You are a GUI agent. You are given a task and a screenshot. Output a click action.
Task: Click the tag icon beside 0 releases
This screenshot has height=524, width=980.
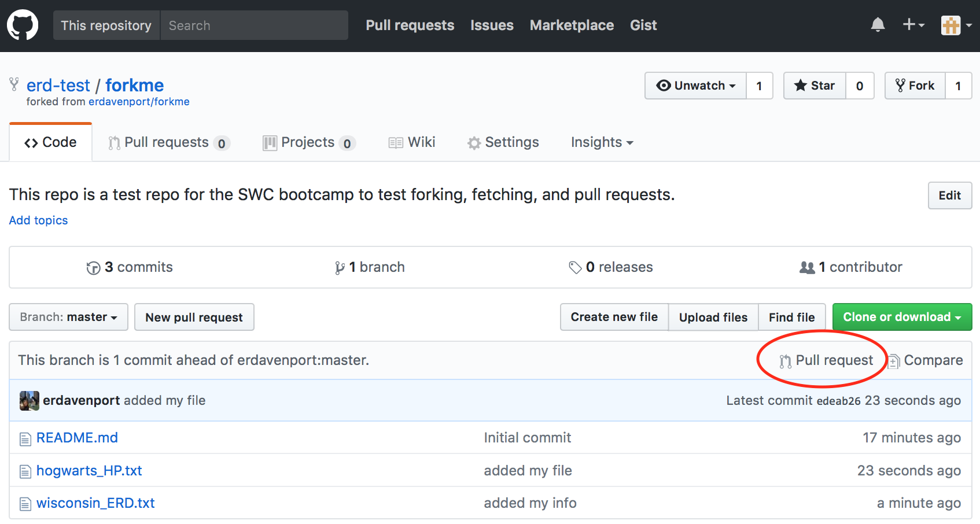(x=575, y=267)
